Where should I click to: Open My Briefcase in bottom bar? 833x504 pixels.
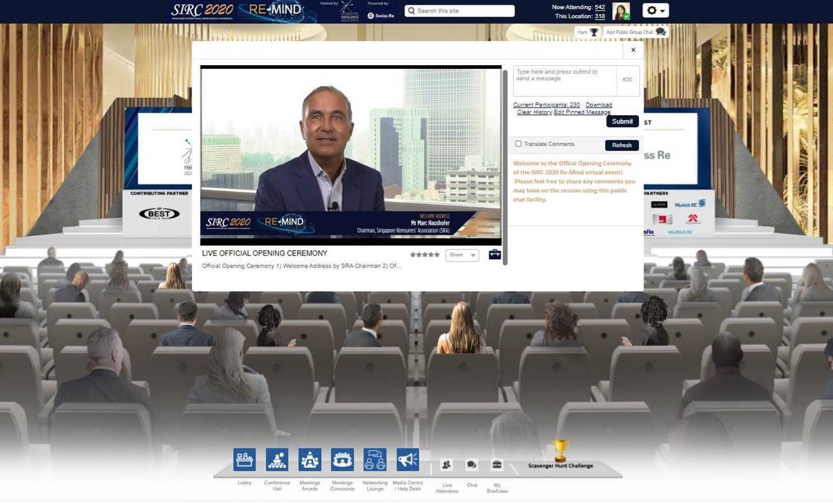tap(497, 465)
